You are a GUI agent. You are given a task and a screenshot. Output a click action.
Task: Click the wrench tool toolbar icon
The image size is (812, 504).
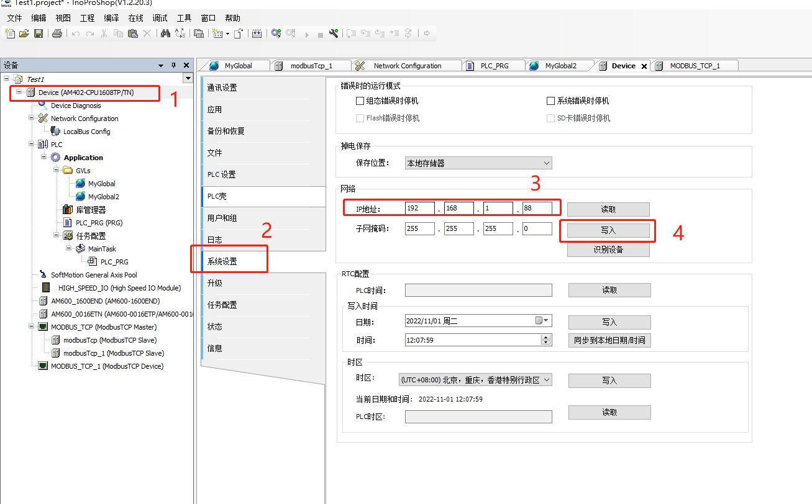[x=333, y=34]
